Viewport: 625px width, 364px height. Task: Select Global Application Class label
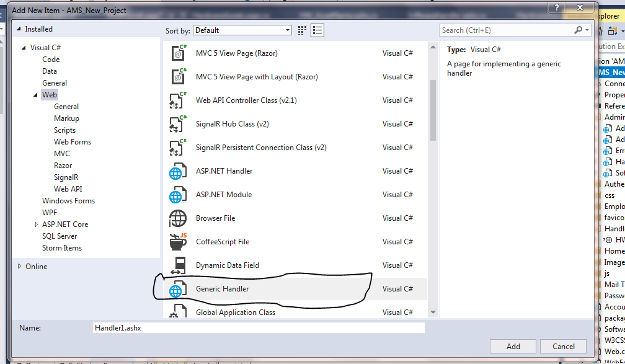click(236, 312)
